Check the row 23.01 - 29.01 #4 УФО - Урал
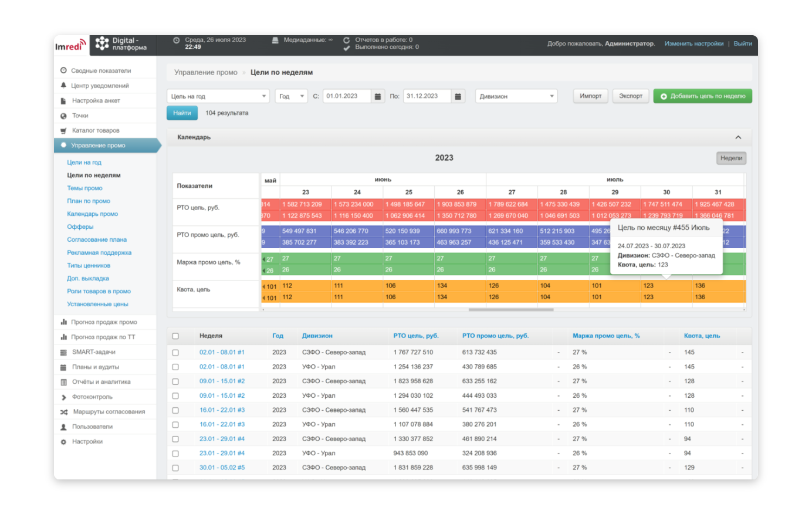 tap(175, 454)
